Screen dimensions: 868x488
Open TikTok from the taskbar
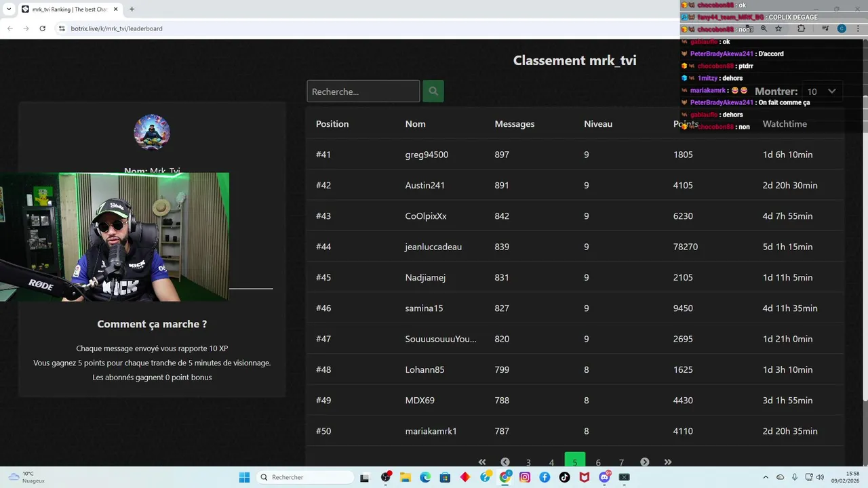pos(564,477)
